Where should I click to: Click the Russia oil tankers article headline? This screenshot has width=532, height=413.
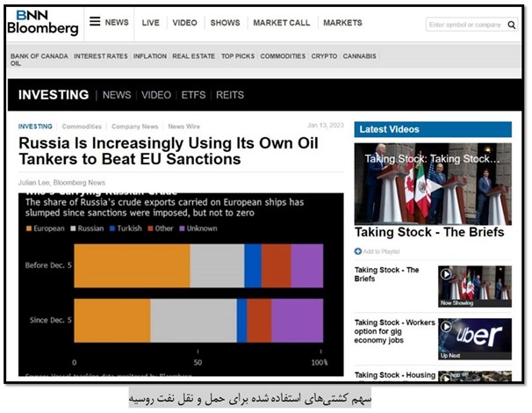(x=169, y=151)
